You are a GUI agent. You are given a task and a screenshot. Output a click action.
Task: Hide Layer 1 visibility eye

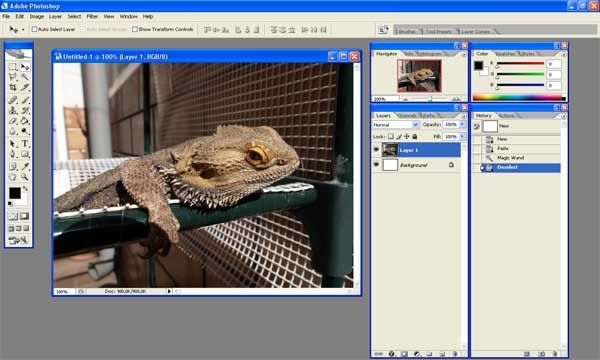coord(376,150)
